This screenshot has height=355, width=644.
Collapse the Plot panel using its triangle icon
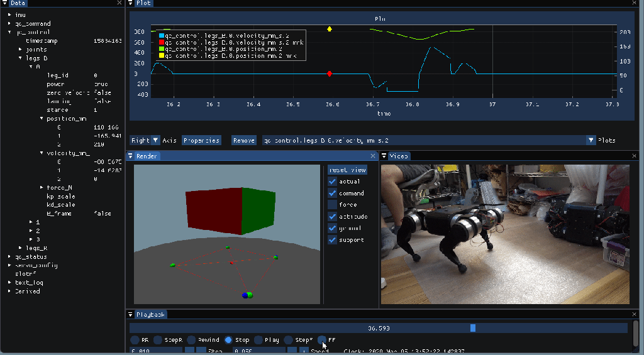tap(131, 3)
